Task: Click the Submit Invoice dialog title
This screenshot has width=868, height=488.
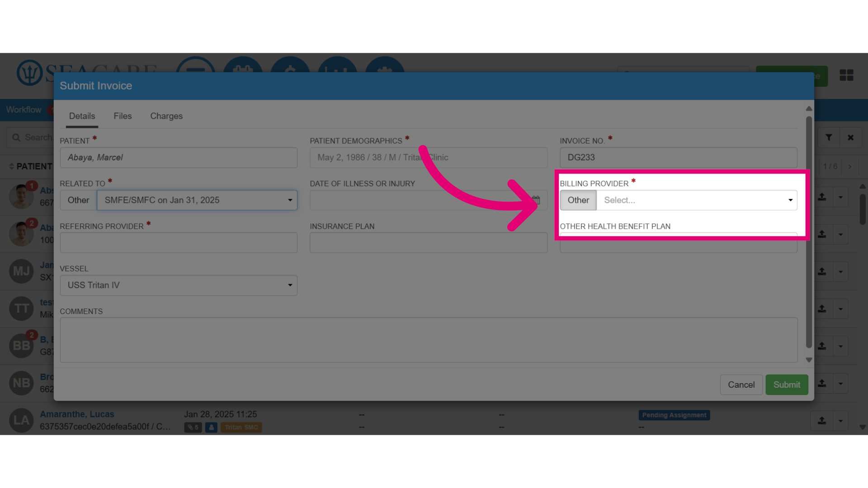Action: point(96,86)
